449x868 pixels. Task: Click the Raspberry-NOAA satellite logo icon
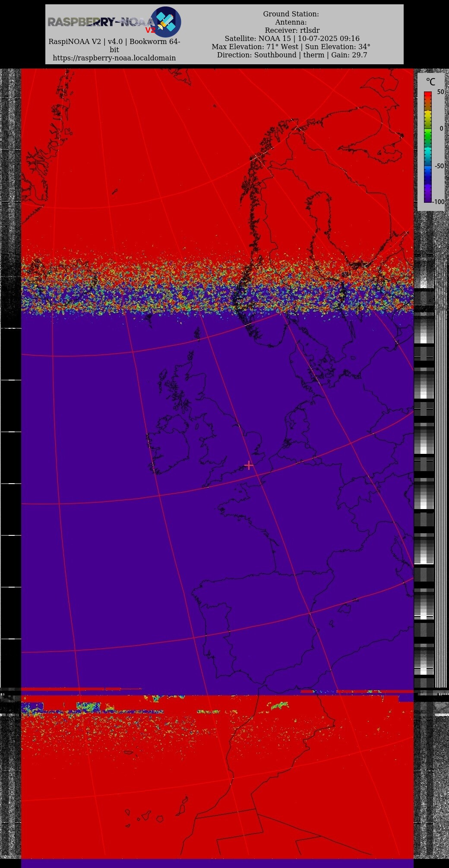(x=166, y=22)
